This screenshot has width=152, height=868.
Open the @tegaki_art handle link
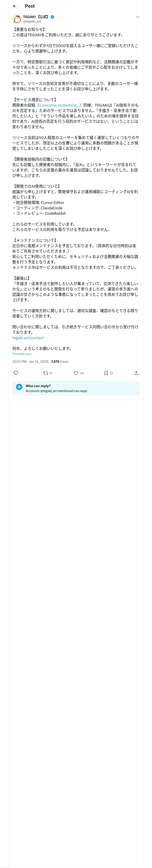tap(32, 21)
